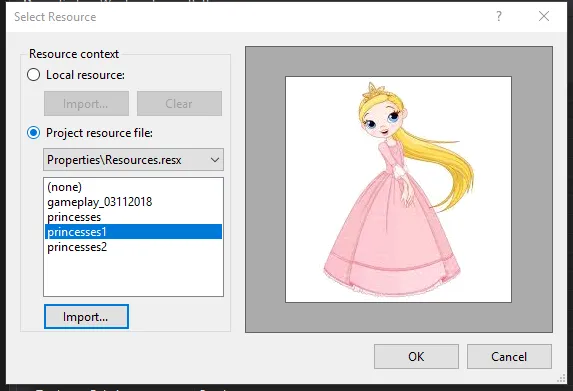Select the highlighted princesses1 item

point(133,232)
